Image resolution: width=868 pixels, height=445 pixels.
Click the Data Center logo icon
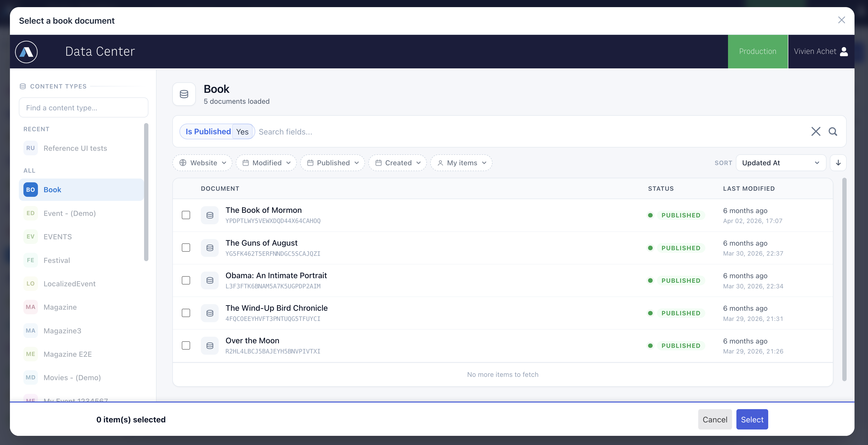[x=26, y=52]
